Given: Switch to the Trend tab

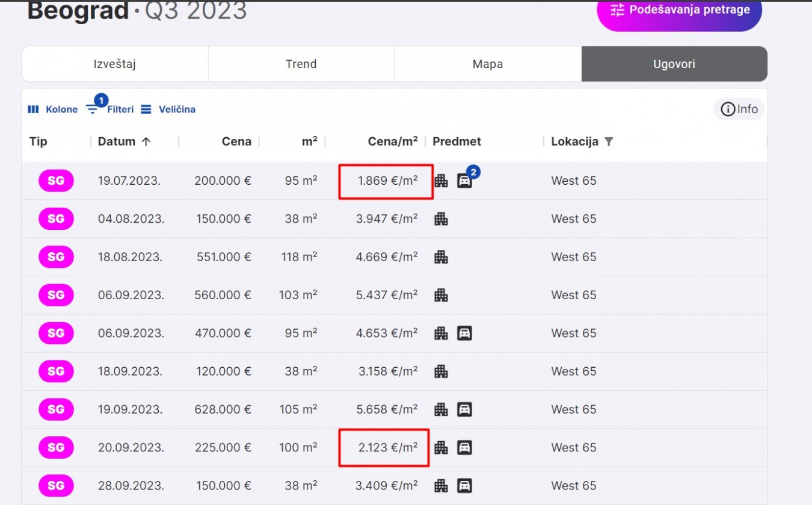Looking at the screenshot, I should click(x=301, y=64).
